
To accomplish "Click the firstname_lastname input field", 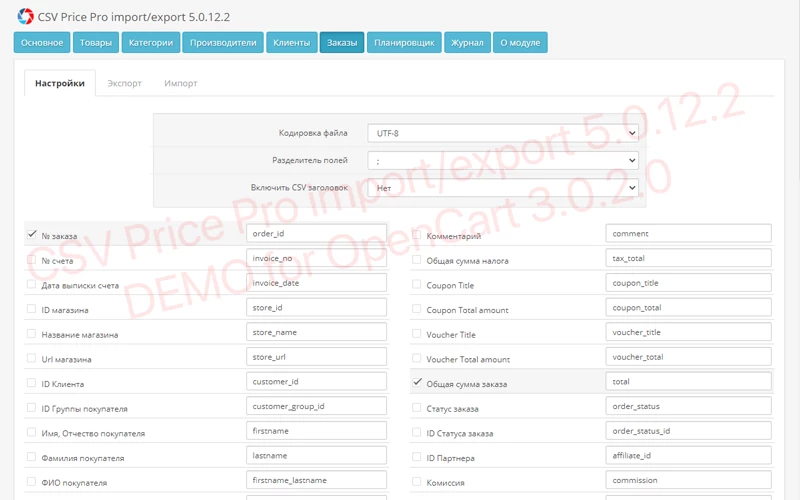I will point(316,480).
